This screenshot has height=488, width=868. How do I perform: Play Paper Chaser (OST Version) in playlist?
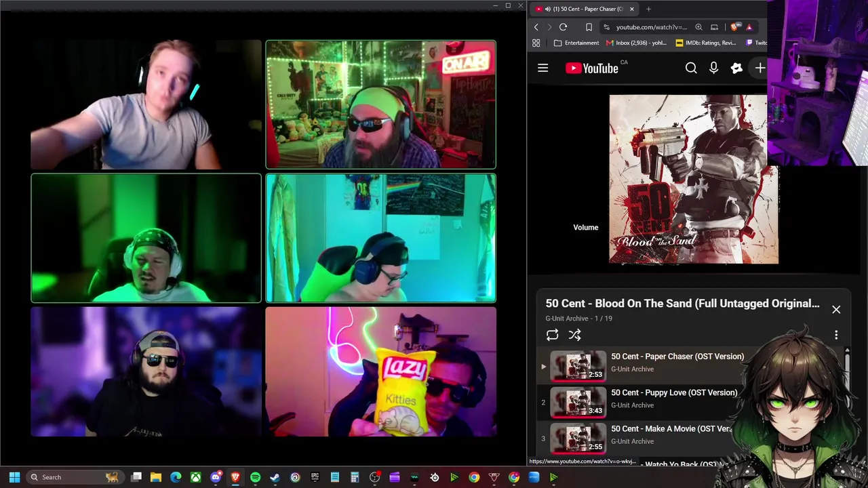pyautogui.click(x=677, y=357)
